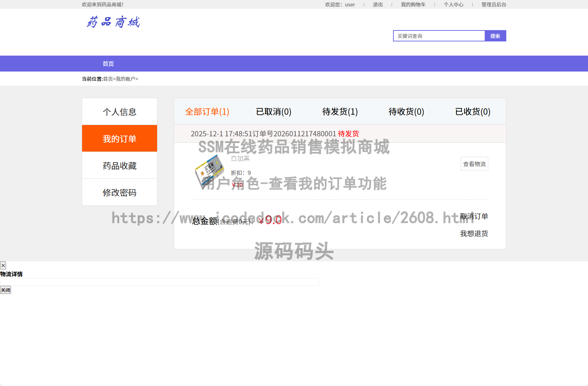588x386 pixels.
Task: Select 药品收藏 in the sidebar
Action: click(119, 165)
